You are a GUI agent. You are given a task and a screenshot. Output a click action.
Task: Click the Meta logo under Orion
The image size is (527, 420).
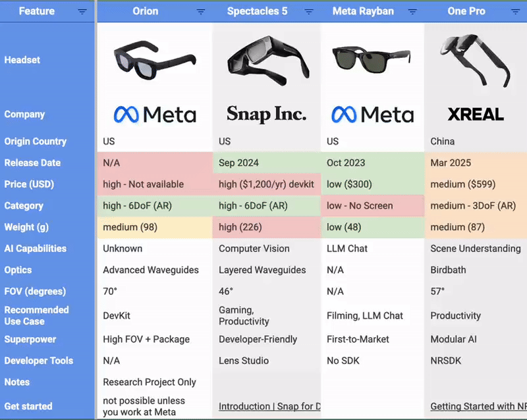[154, 113]
